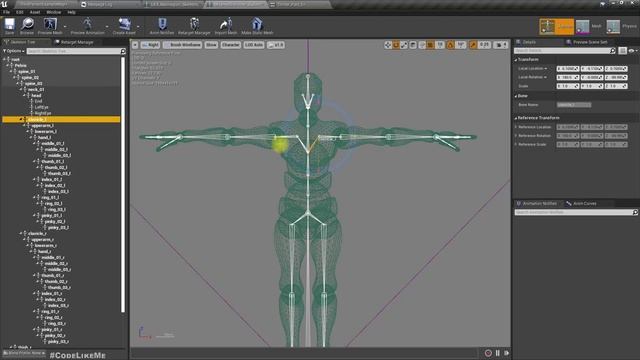Open the details visibility eye options
Screen dimensions: 640x360
tap(633, 51)
